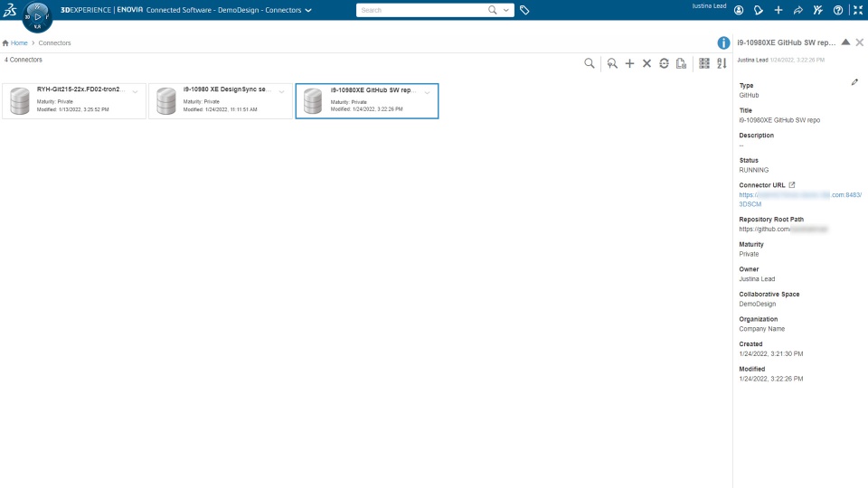Viewport: 868px width, 488px height.
Task: Toggle the blue information panel icon
Action: tap(723, 43)
